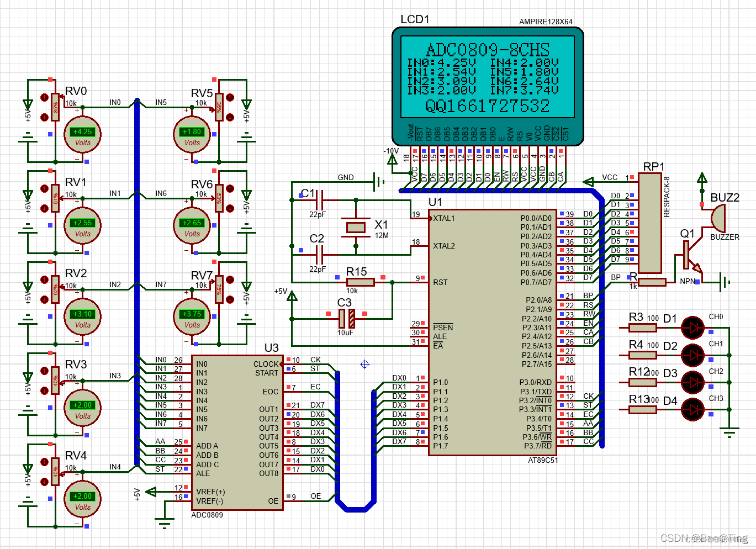Select resistor R13 body
The height and width of the screenshot is (549, 756).
(643, 409)
